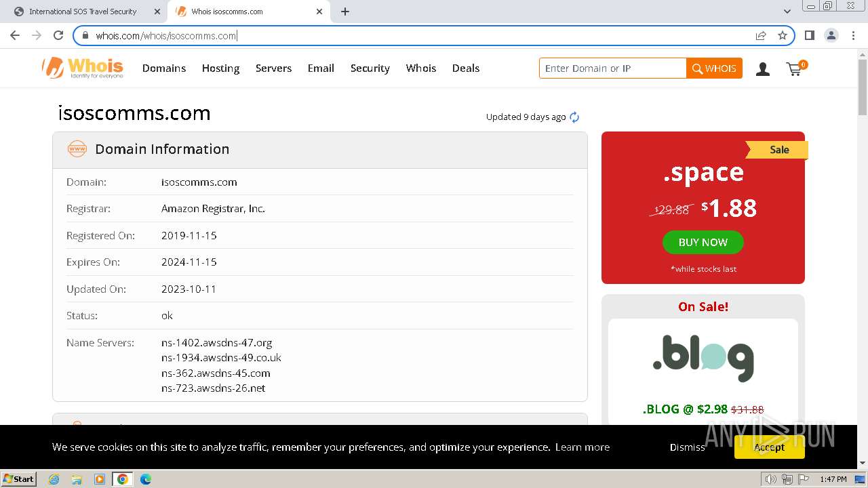
Task: Click name server ns-362.awsdns-45.com
Action: pyautogui.click(x=216, y=373)
